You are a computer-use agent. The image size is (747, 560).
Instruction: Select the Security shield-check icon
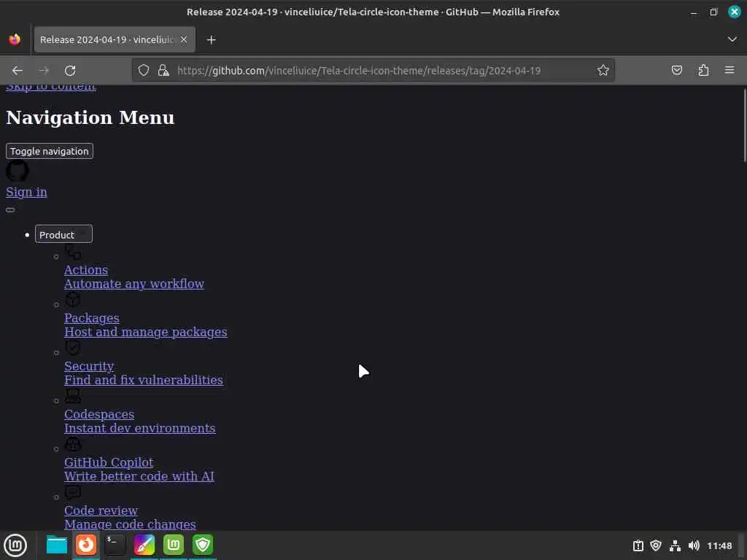73,348
